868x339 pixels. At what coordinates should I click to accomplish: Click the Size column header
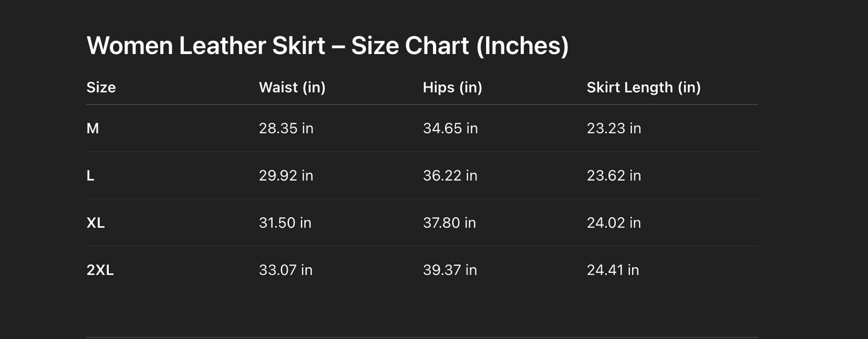[x=101, y=88]
